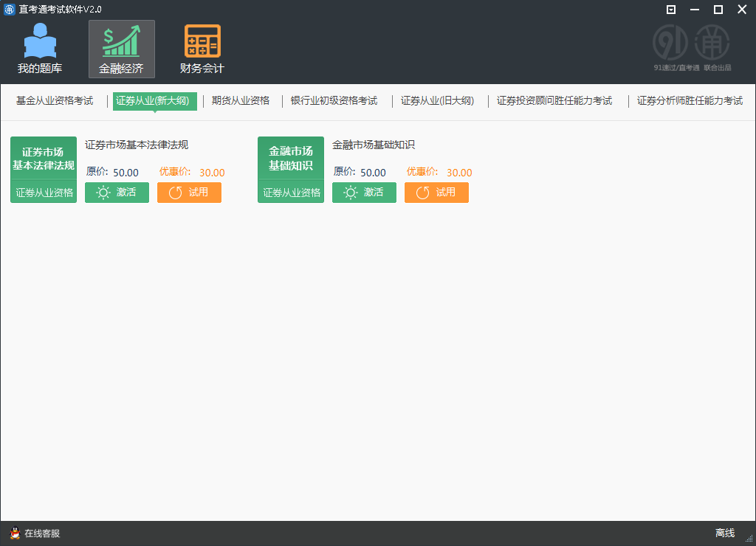Start trial of 证券市场基本法律法规 with 试用
Screen dimensions: 756x546
click(x=189, y=193)
